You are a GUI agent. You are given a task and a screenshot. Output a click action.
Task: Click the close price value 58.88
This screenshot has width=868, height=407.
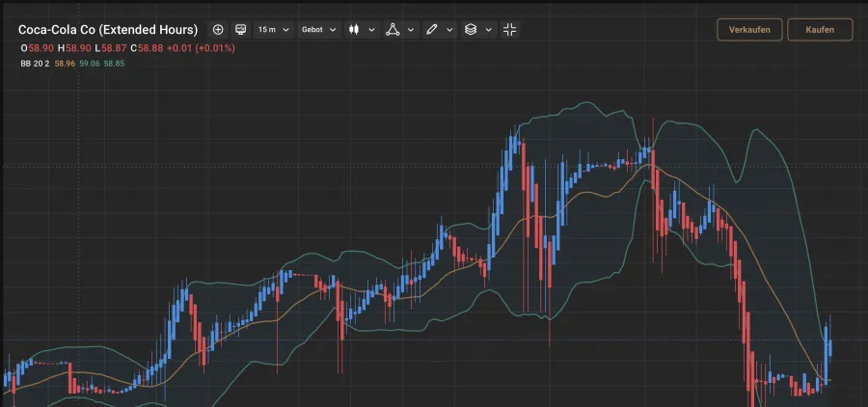coord(150,48)
